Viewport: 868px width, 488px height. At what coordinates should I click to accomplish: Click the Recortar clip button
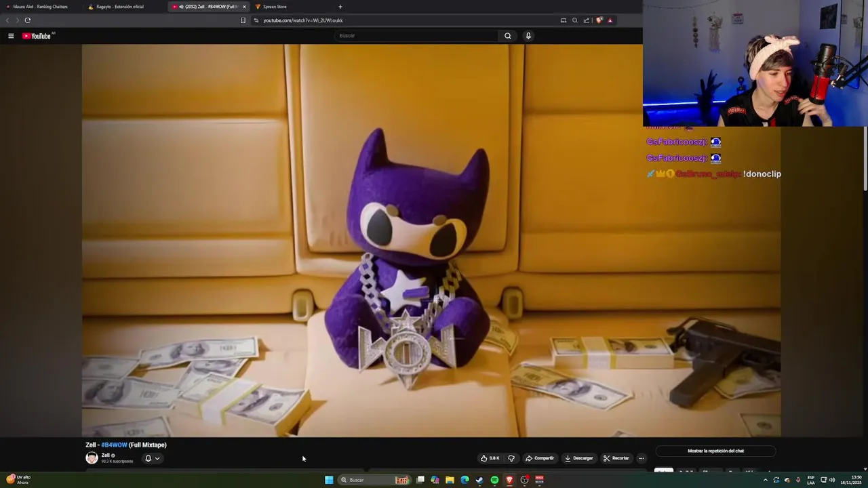tap(616, 458)
